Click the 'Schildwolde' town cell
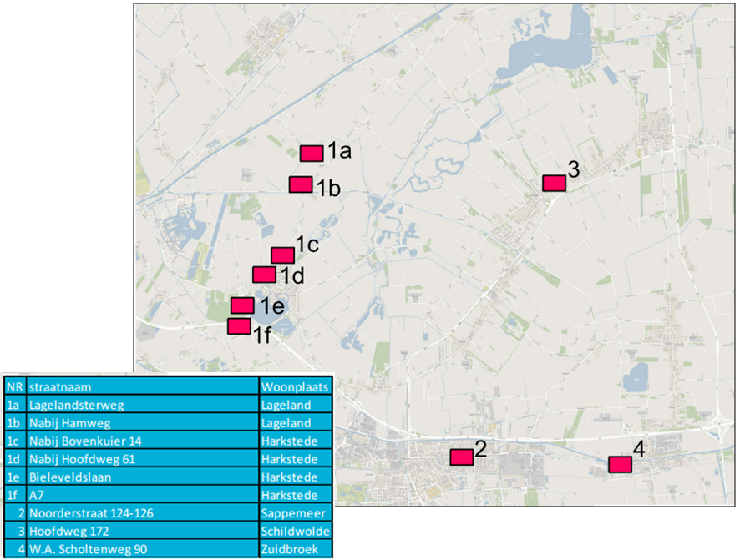Image resolution: width=740 pixels, height=560 pixels. point(296,532)
